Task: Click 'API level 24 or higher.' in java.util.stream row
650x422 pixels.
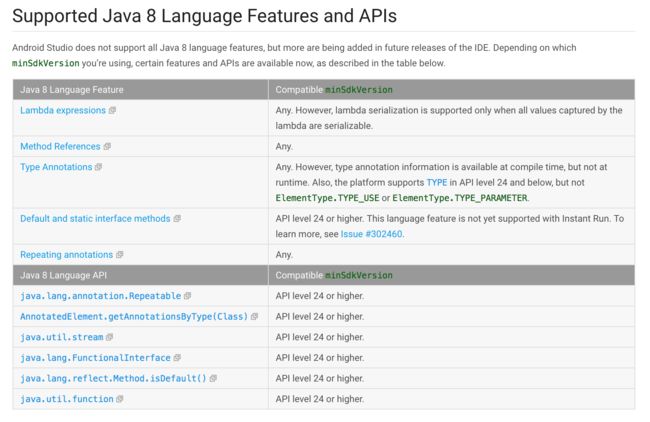Action: [320, 337]
